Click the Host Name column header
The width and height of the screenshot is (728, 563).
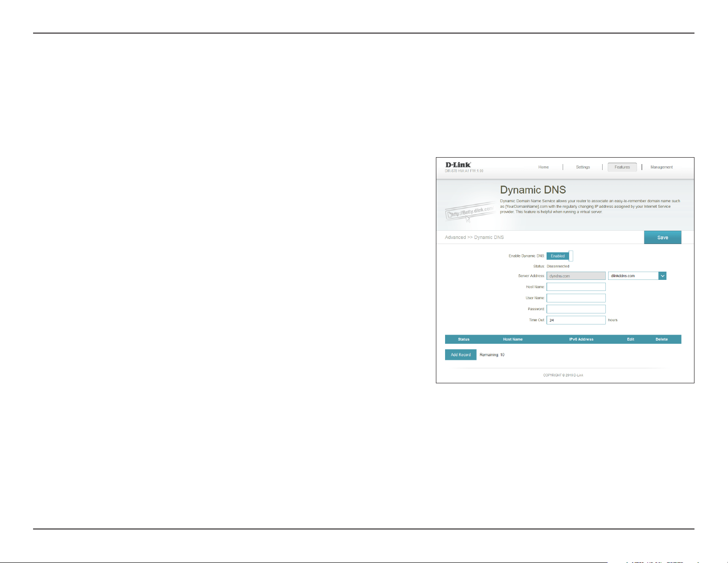[x=513, y=339]
